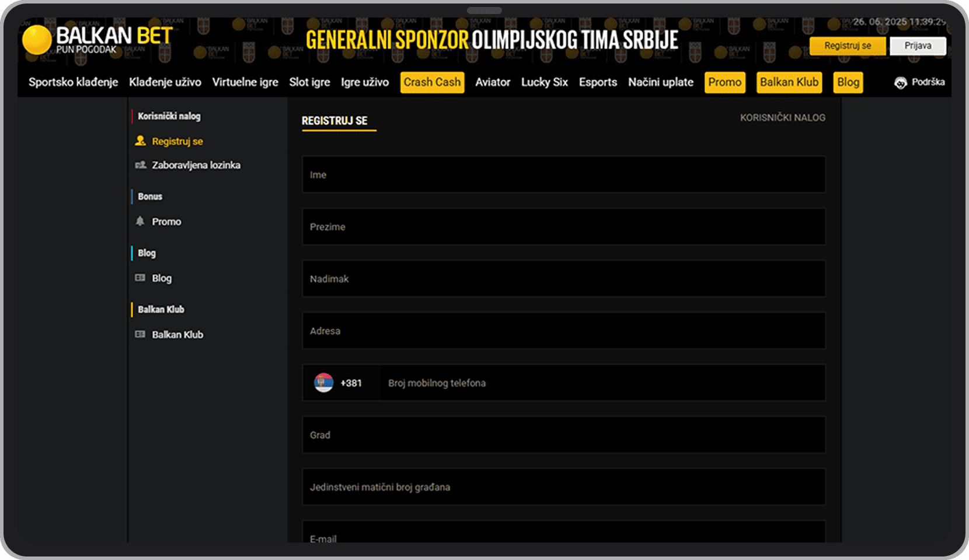The height and width of the screenshot is (560, 969).
Task: Click the Bonus sidebar heading
Action: coord(150,197)
